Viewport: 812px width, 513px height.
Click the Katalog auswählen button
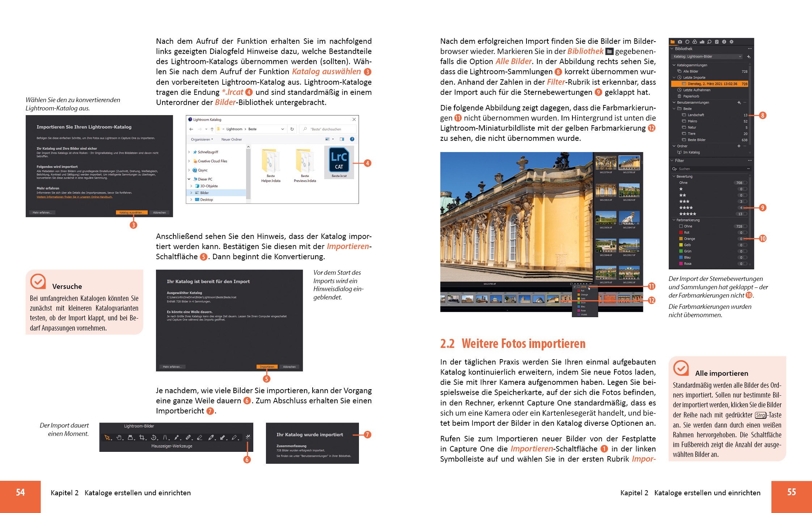tap(131, 213)
